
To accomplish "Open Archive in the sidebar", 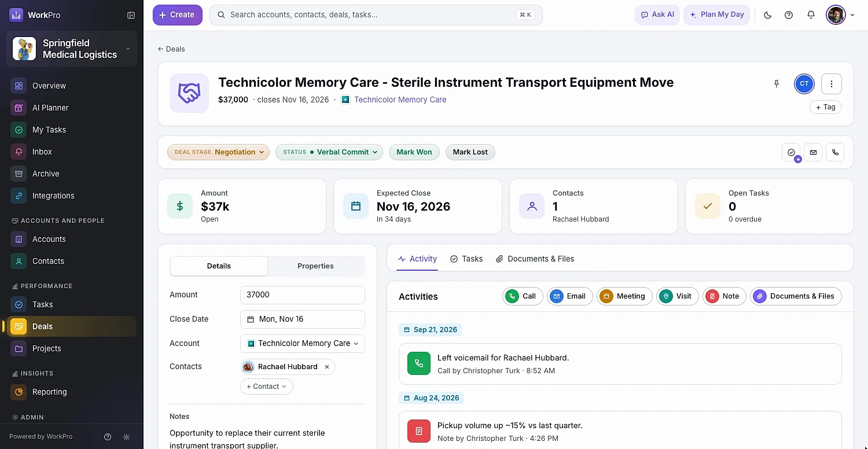I will 71,174.
